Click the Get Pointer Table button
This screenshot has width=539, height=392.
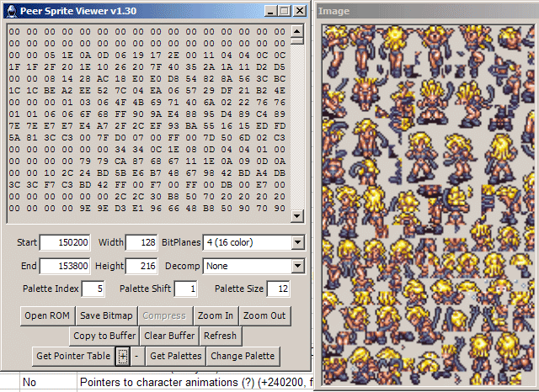coord(73,357)
